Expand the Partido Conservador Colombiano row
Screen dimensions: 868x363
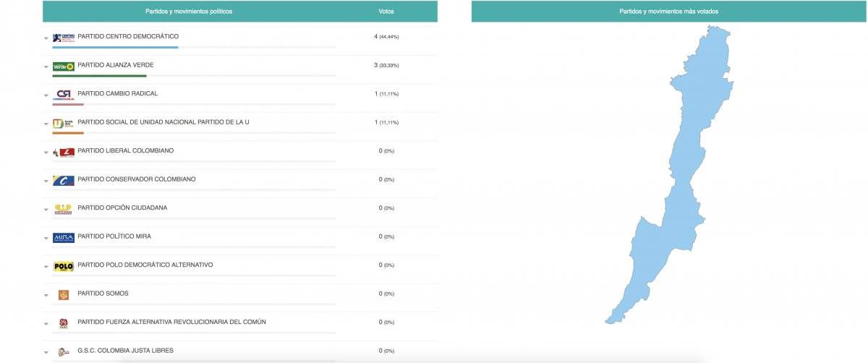(x=46, y=181)
